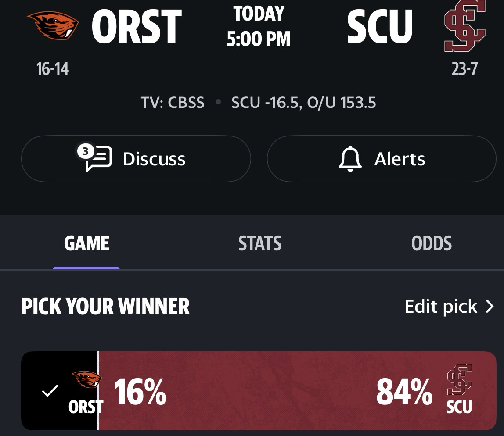Viewport: 504px width, 436px height.
Task: Tap the Alerts bell icon
Action: 350,159
